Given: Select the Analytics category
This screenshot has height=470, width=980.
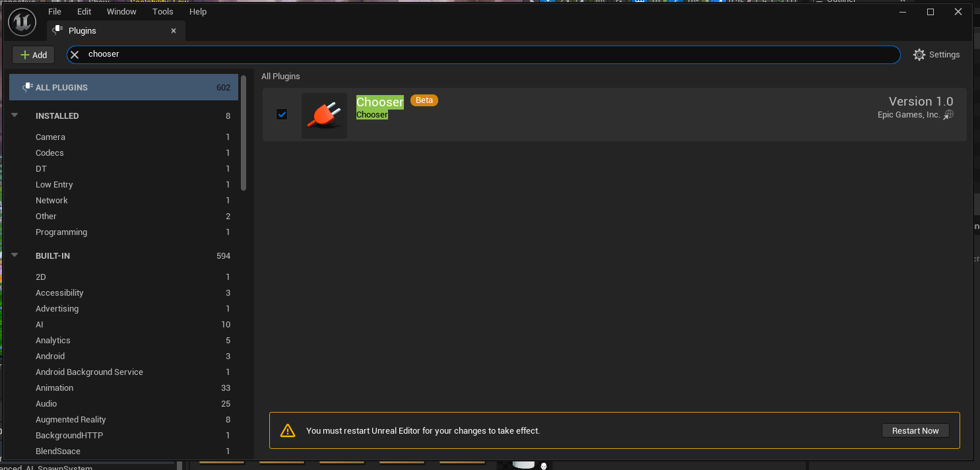Looking at the screenshot, I should [123, 340].
